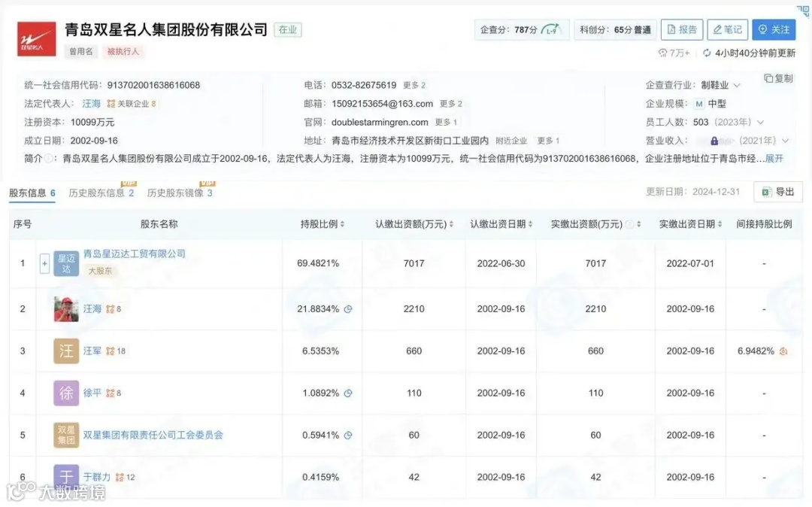Open shareholder 汪军 link
This screenshot has height=507, width=812.
92,351
